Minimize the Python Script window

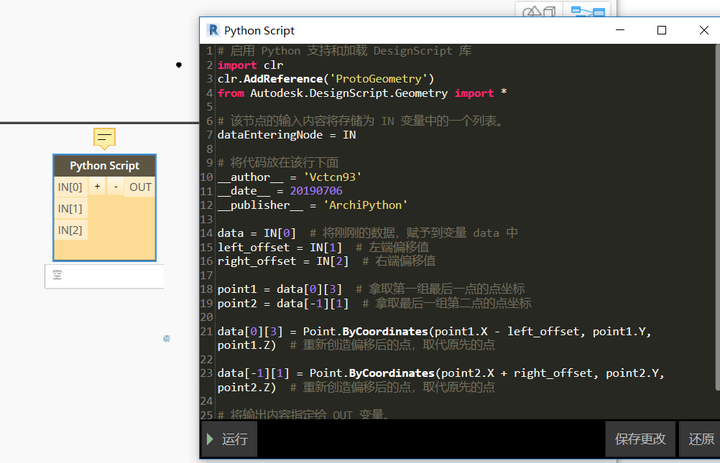[x=620, y=30]
